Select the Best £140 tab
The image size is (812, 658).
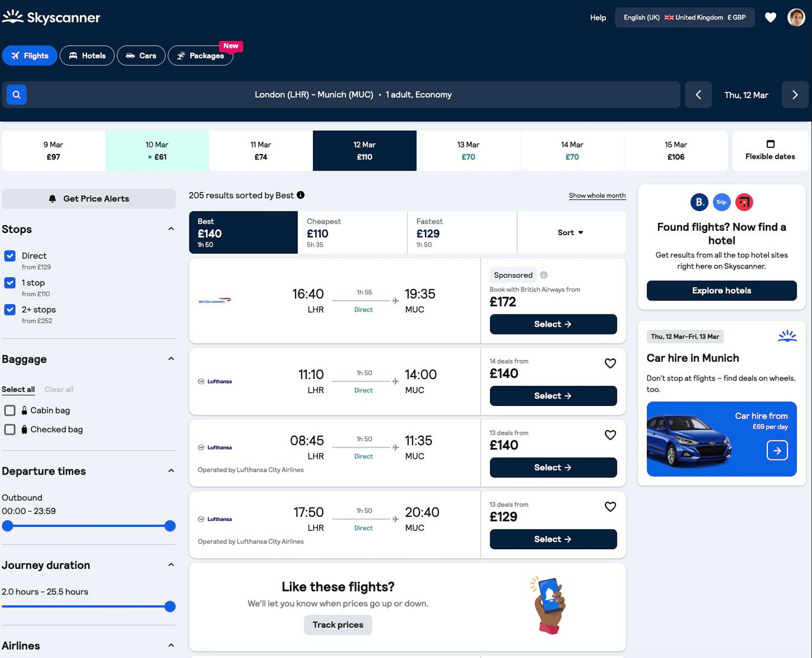(243, 233)
